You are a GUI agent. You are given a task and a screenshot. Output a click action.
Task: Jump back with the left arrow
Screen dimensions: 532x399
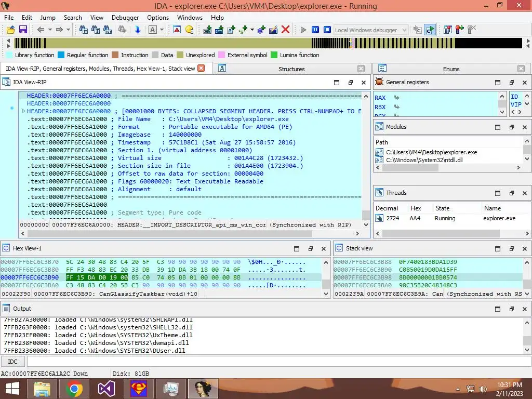[x=41, y=30]
